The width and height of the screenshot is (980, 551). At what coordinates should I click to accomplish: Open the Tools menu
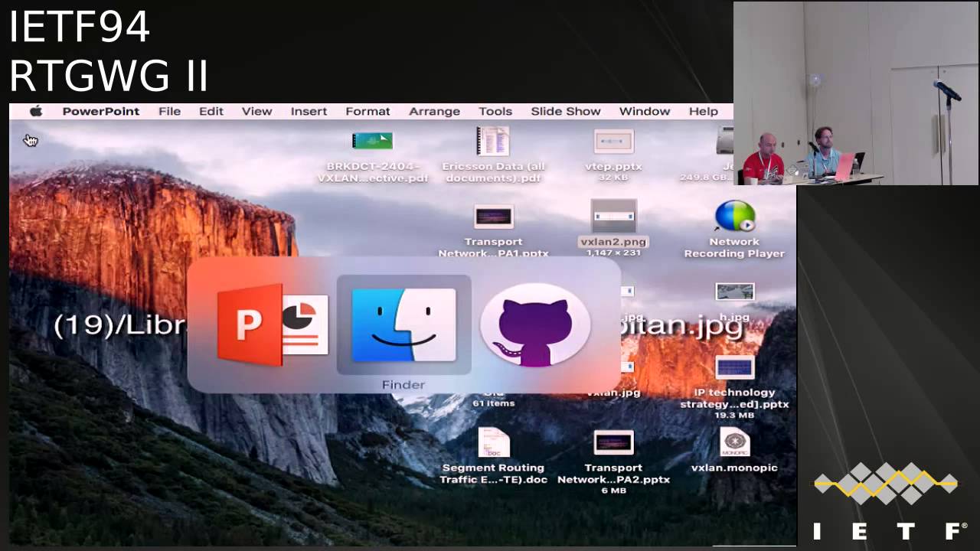pyautogui.click(x=495, y=111)
